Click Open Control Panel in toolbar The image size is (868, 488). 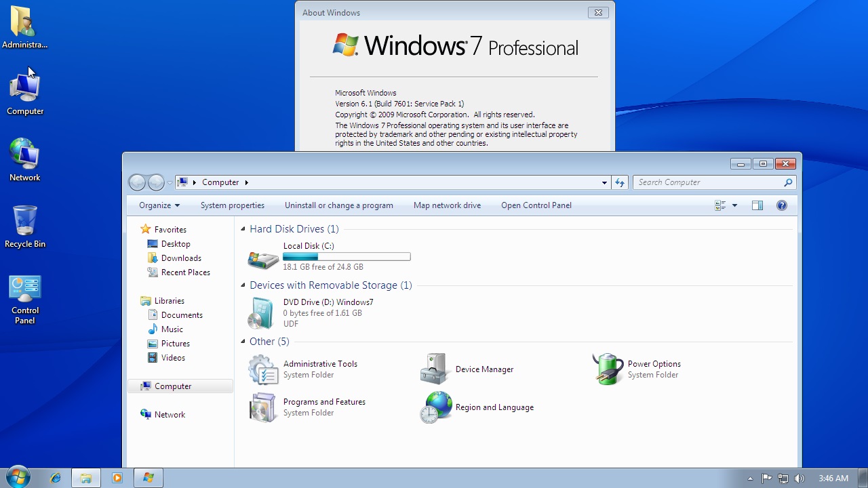tap(536, 205)
